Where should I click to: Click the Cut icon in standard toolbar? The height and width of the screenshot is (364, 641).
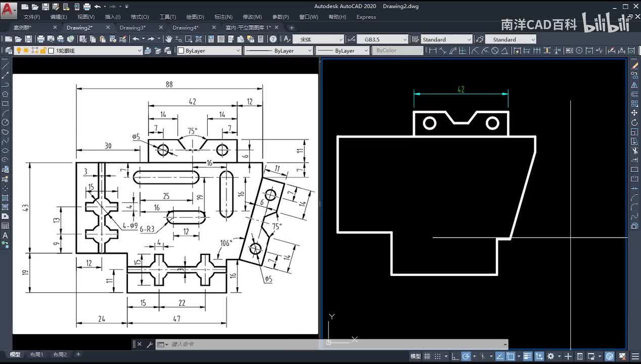pyautogui.click(x=83, y=39)
